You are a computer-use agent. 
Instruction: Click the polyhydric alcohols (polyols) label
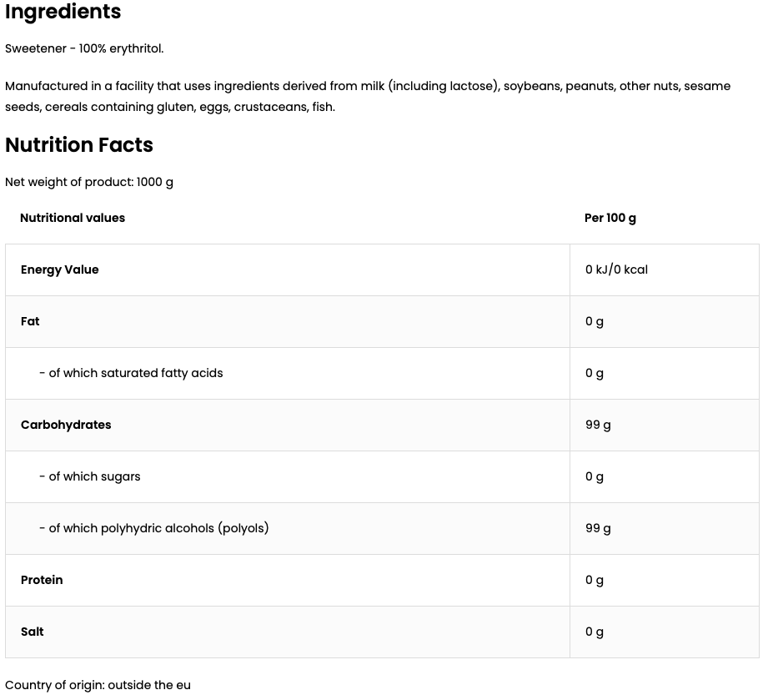pyautogui.click(x=154, y=528)
